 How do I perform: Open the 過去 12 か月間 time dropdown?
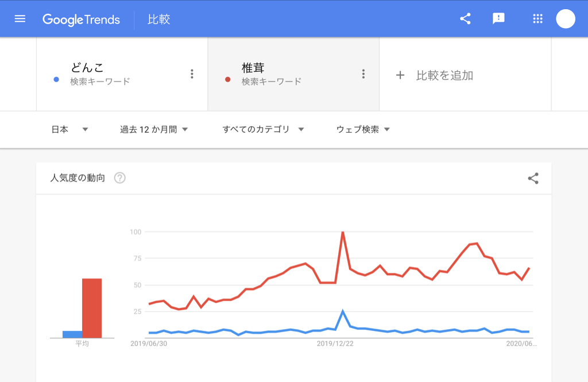coord(154,129)
